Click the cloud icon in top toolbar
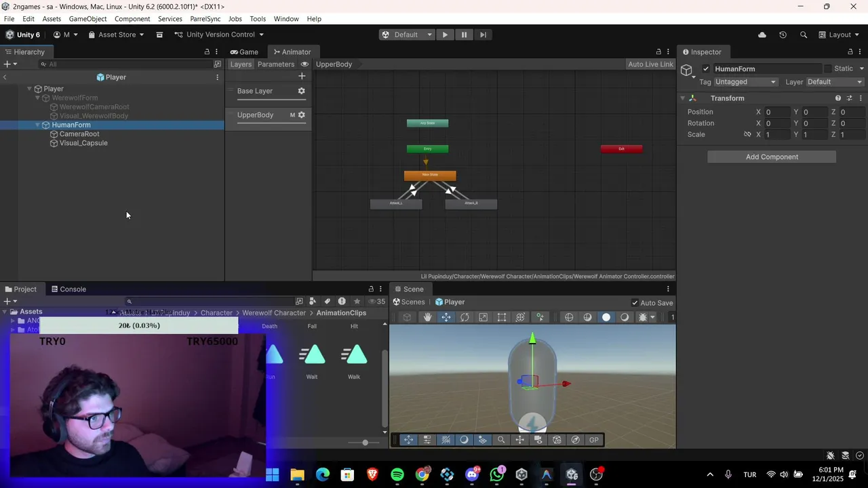The height and width of the screenshot is (488, 868). (x=762, y=35)
